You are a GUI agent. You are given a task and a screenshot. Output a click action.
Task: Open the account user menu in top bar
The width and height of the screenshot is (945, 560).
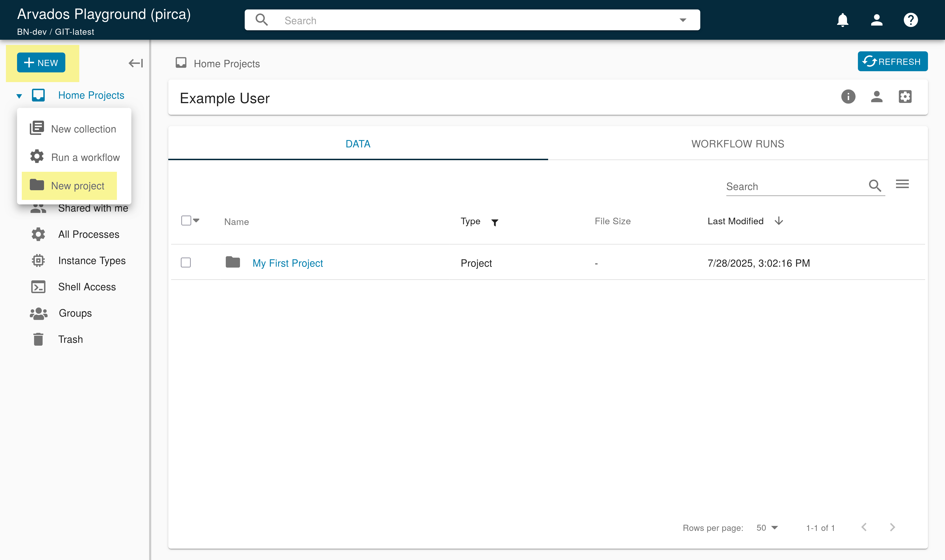point(876,20)
